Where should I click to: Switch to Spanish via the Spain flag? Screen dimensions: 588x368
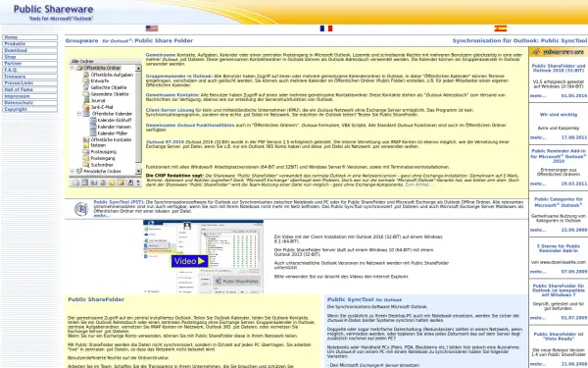[x=500, y=28]
